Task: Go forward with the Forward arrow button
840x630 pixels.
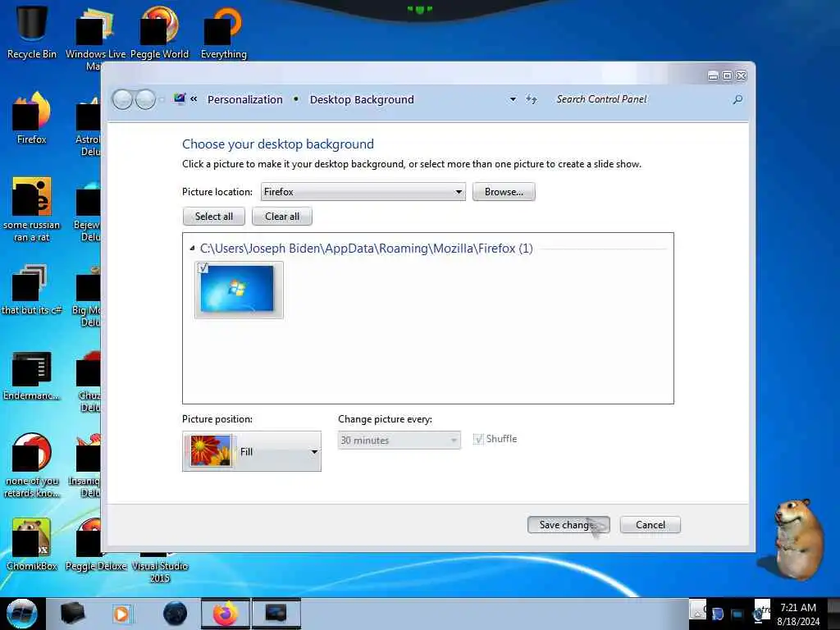Action: pos(145,99)
